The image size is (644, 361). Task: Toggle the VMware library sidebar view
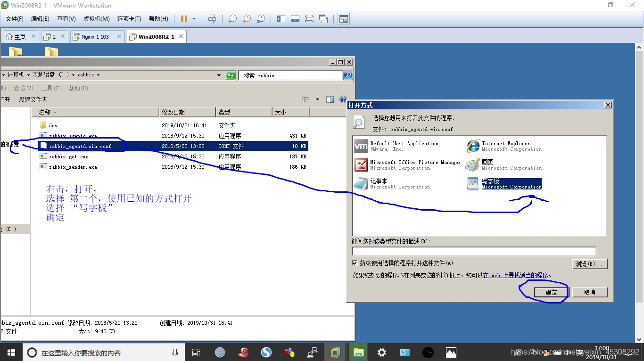[281, 19]
